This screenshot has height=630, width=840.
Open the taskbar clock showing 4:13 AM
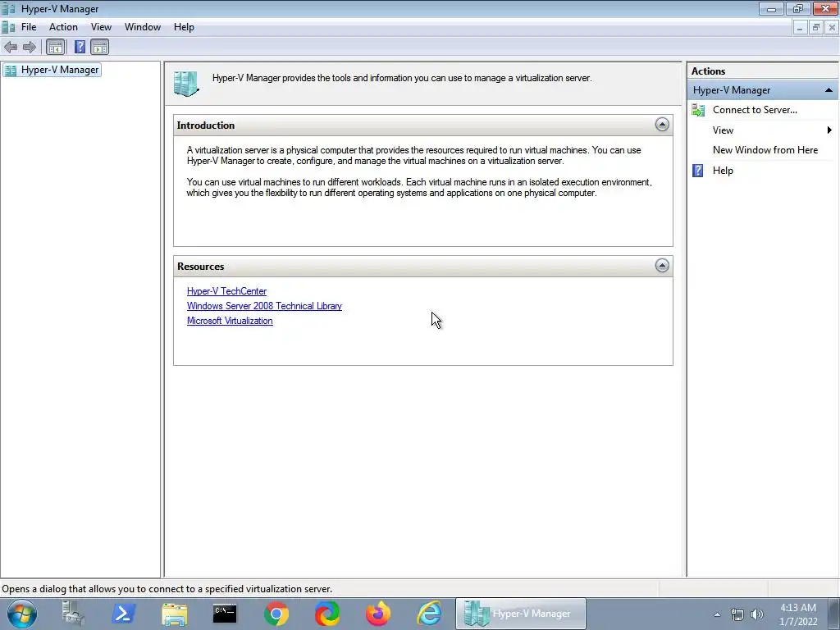point(798,614)
